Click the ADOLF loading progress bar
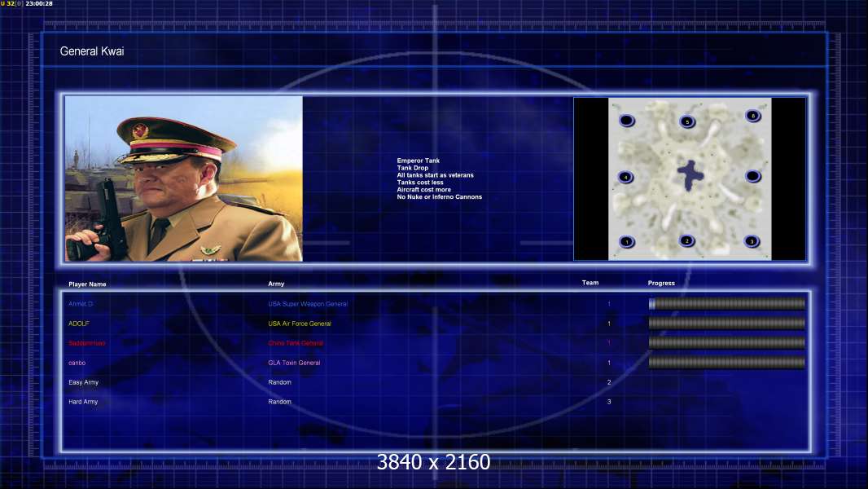The image size is (868, 489). click(727, 324)
